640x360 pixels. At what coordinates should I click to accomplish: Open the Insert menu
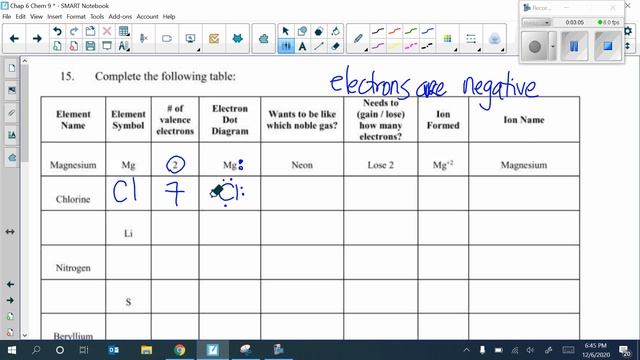click(x=54, y=17)
